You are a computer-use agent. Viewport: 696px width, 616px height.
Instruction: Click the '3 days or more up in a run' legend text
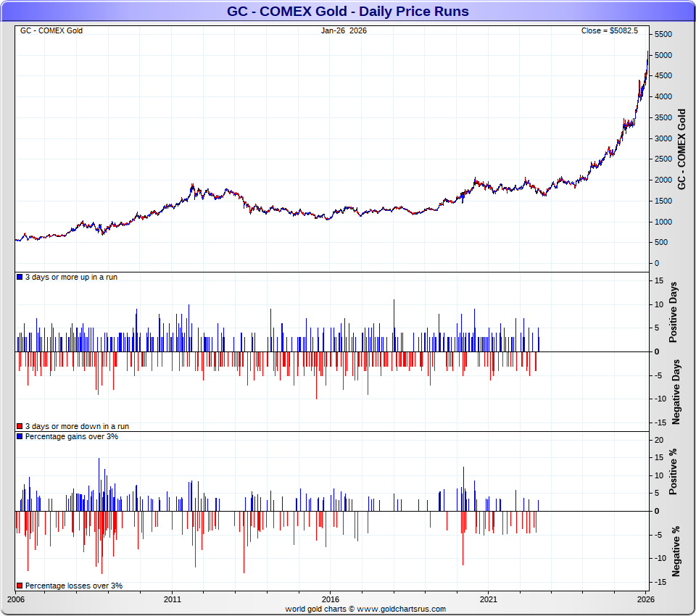pos(71,278)
